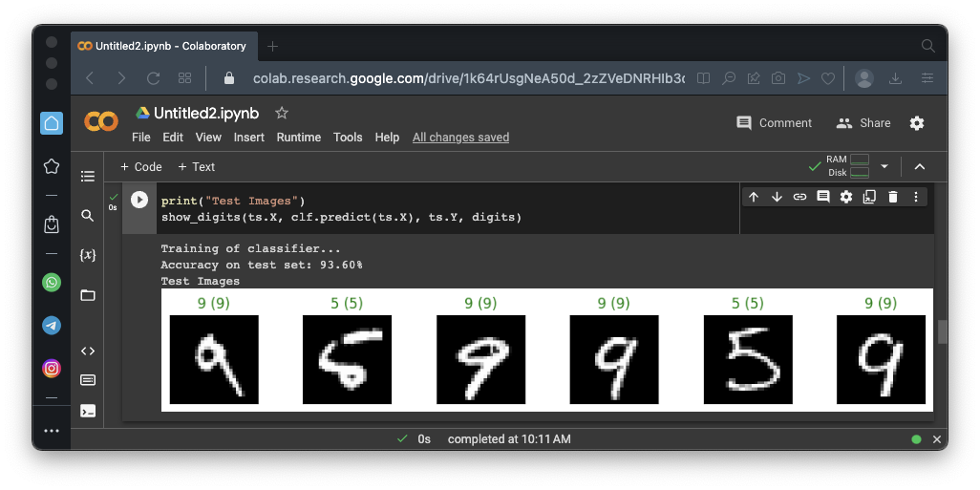Open WhatsApp in browser sidebar
This screenshot has width=980, height=490.
click(x=52, y=283)
